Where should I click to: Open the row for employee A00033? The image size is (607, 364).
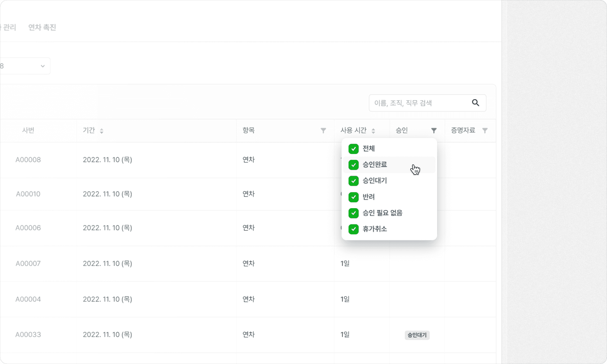coord(248,335)
